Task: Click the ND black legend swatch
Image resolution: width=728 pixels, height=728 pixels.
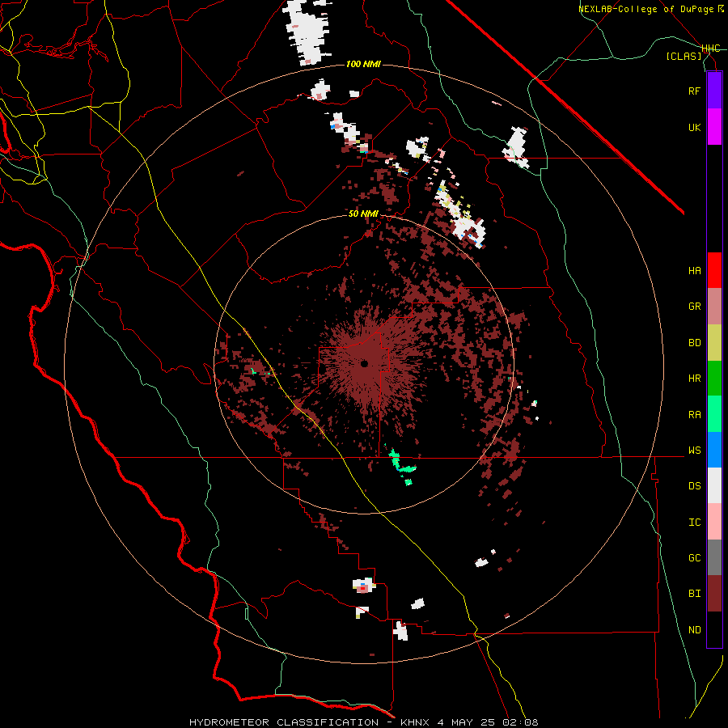Action: click(714, 629)
